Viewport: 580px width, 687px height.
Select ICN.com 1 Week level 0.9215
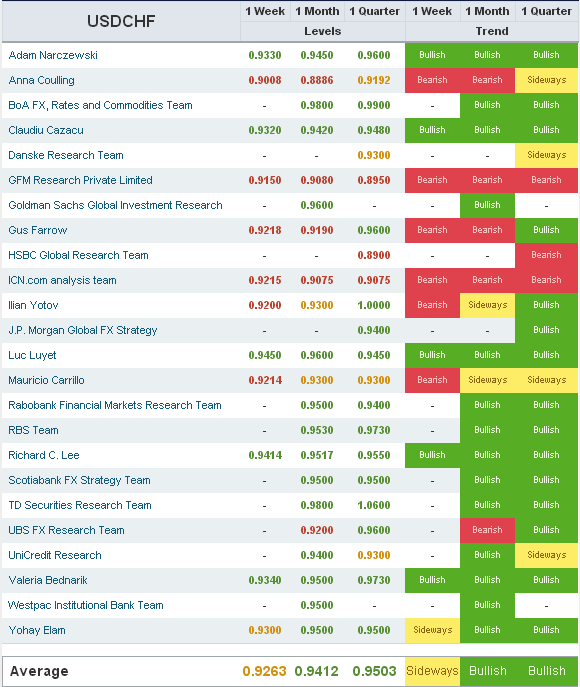[x=265, y=280]
